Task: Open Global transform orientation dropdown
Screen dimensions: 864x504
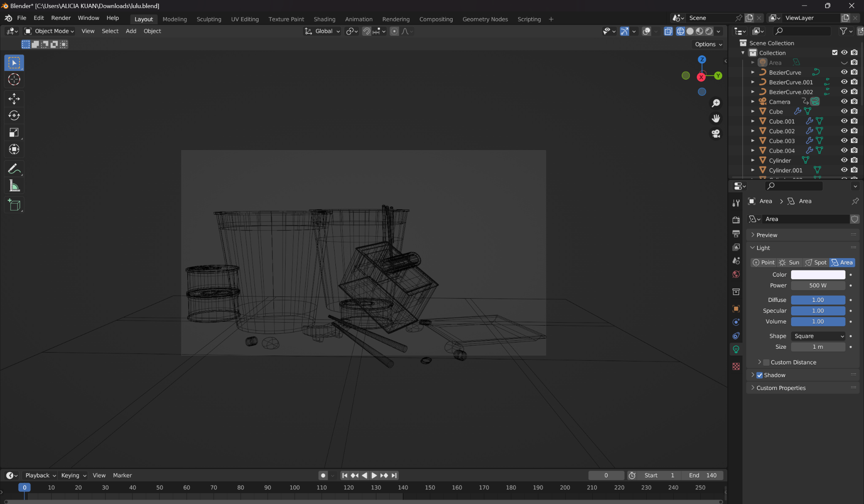Action: [x=322, y=31]
